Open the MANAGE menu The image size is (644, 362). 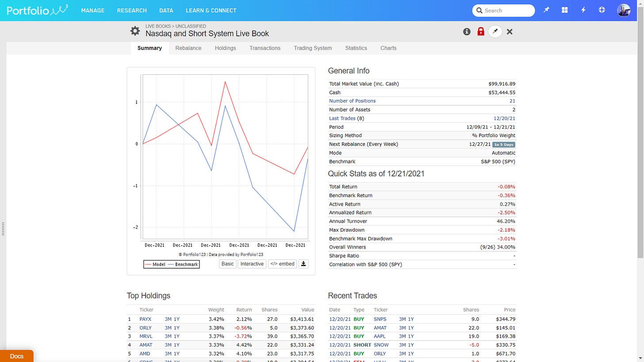coord(93,10)
